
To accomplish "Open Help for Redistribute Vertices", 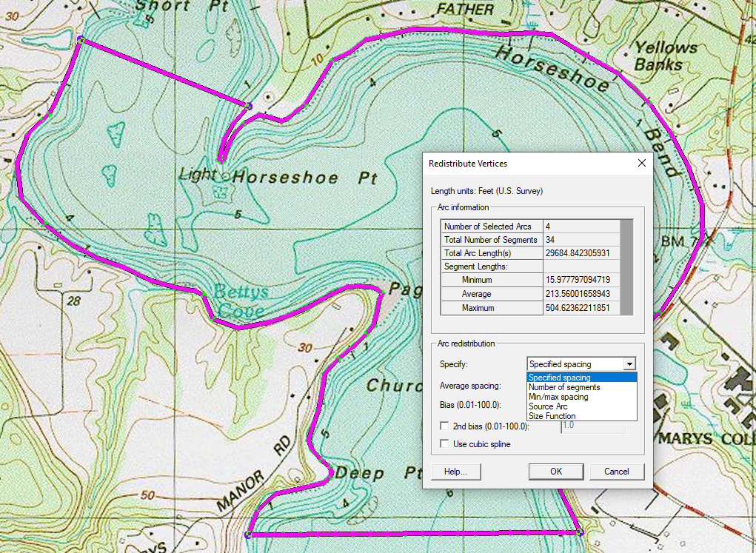I will click(455, 472).
